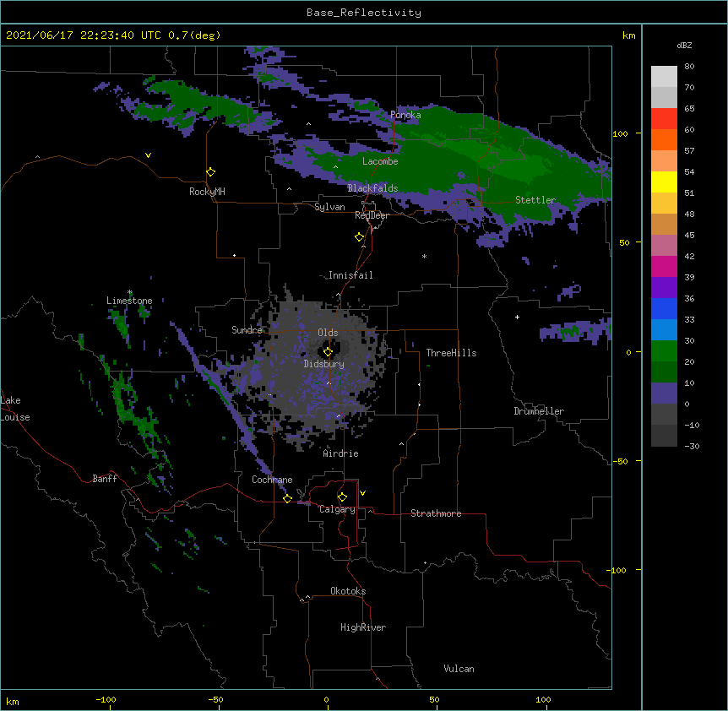The height and width of the screenshot is (711, 728).
Task: Click the Okotoks town label
Action: tap(348, 591)
